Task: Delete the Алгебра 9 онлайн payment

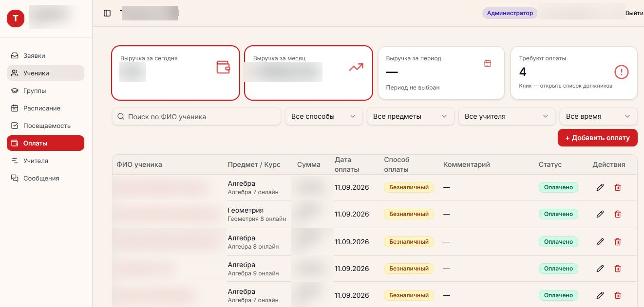Action: (618, 269)
